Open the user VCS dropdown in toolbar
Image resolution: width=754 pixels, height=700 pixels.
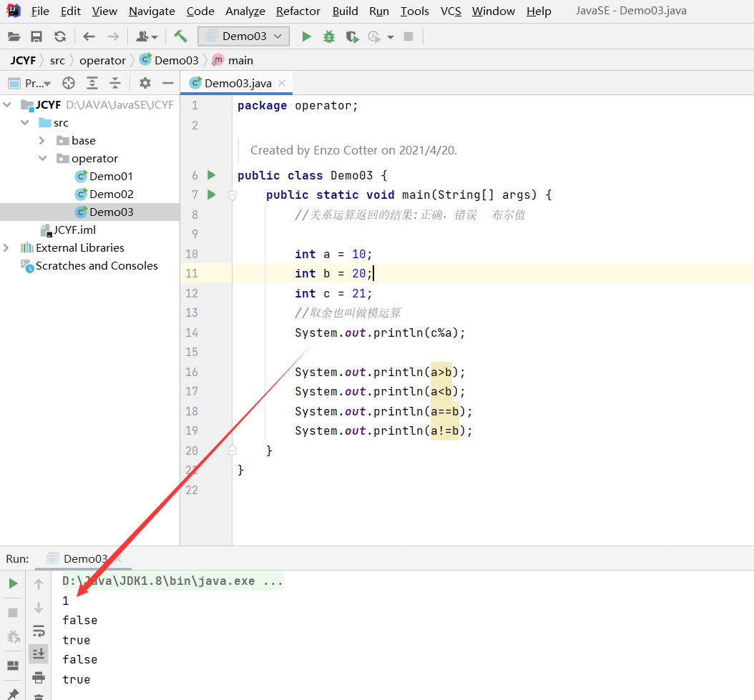point(146,36)
